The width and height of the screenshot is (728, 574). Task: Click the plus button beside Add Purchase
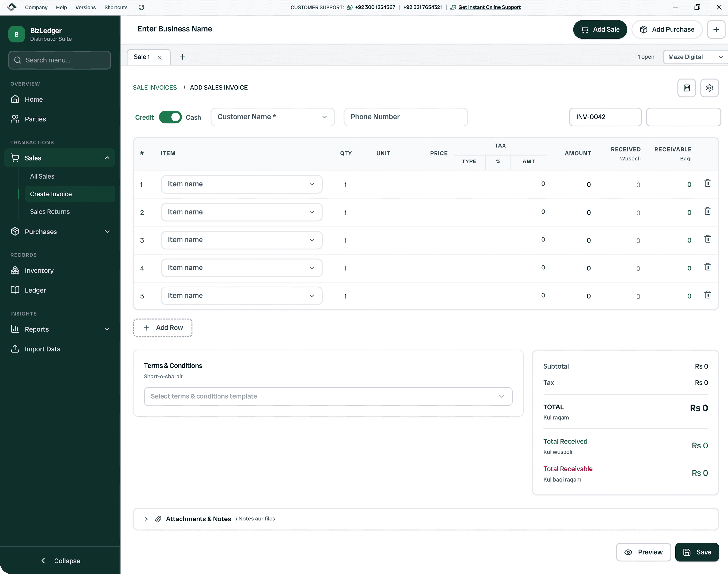click(x=716, y=30)
